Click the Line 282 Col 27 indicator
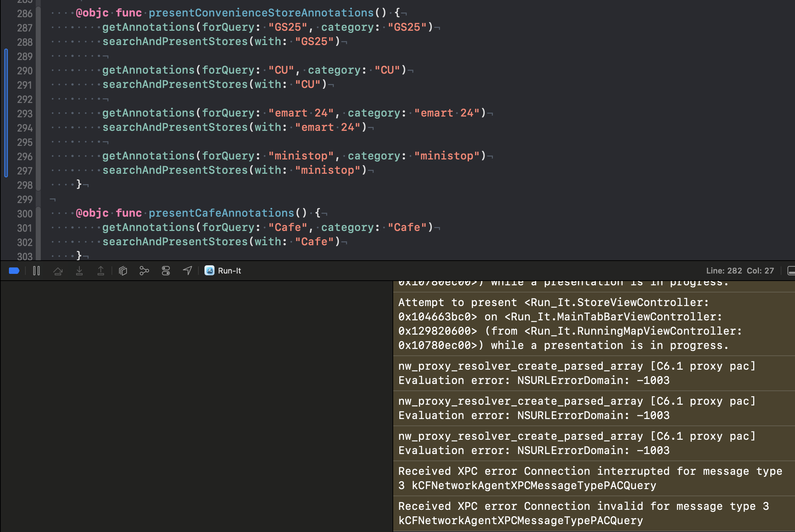This screenshot has height=532, width=795. point(740,271)
